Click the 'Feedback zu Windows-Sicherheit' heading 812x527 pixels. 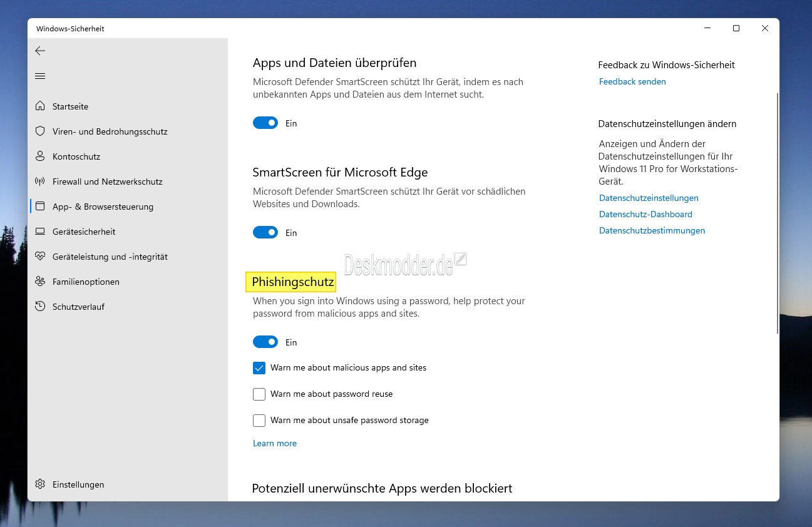tap(666, 65)
